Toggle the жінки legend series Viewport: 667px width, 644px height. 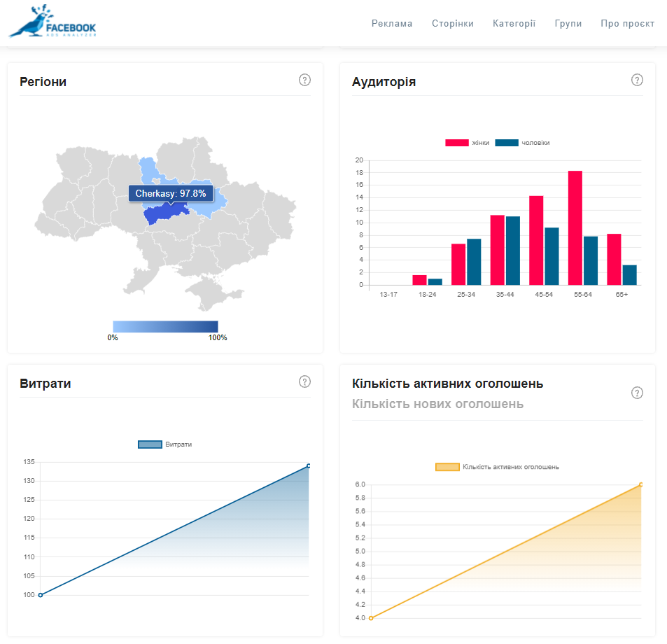coord(467,143)
